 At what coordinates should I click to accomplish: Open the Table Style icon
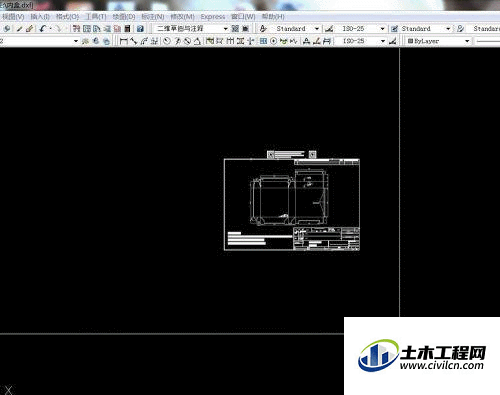[394, 29]
